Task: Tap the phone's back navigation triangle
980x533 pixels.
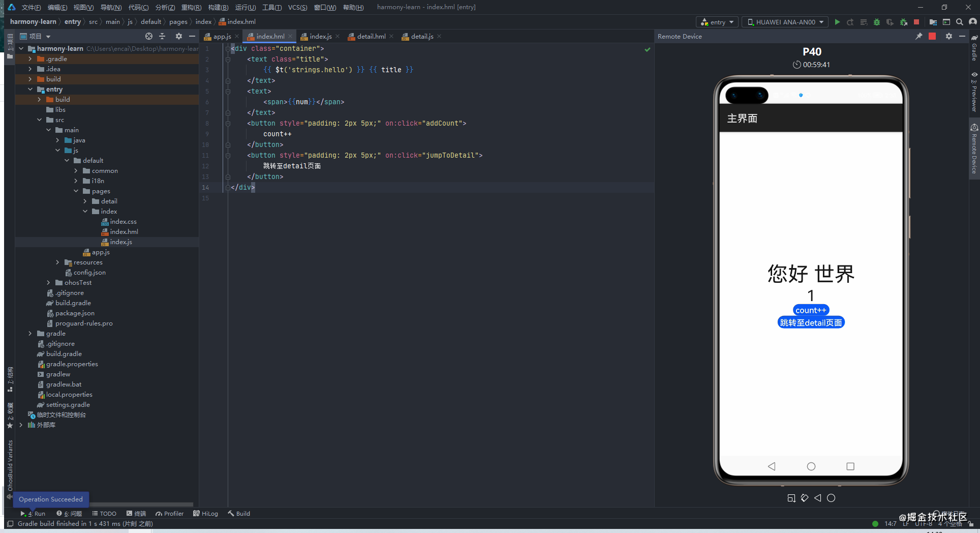Action: (x=772, y=466)
